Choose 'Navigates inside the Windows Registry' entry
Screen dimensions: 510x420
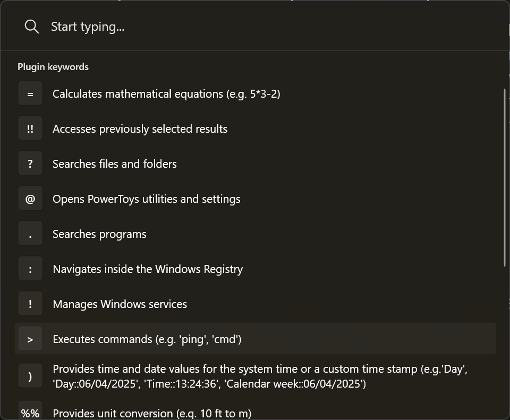click(x=148, y=269)
